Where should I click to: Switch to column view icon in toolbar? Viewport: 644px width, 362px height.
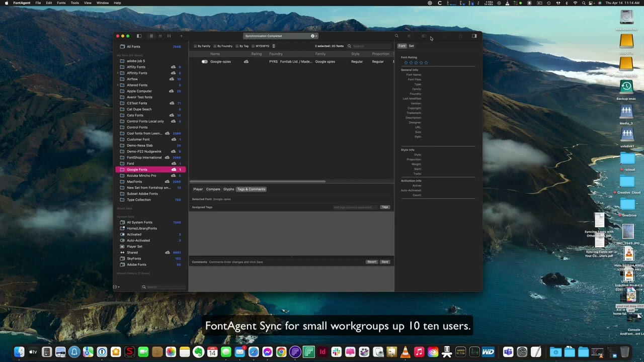click(151, 36)
